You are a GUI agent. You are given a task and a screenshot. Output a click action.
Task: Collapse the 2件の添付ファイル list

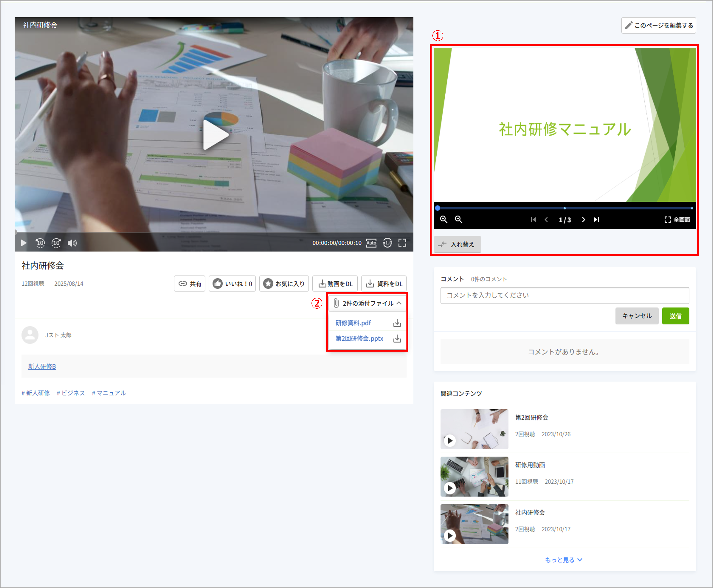[x=367, y=303]
